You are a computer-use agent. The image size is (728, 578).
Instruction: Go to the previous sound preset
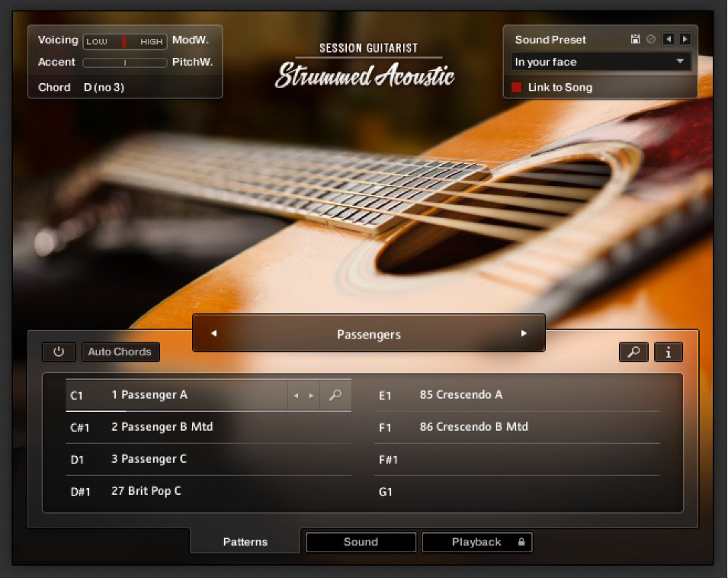coord(669,39)
